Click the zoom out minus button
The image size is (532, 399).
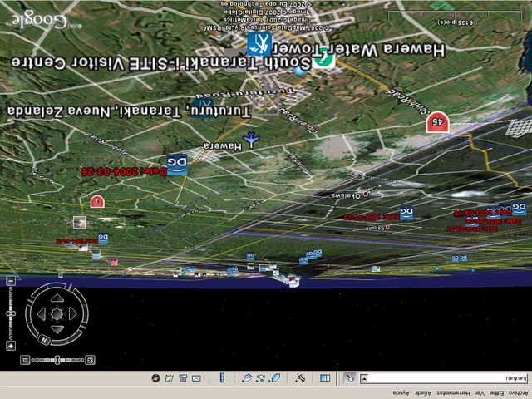point(11,281)
